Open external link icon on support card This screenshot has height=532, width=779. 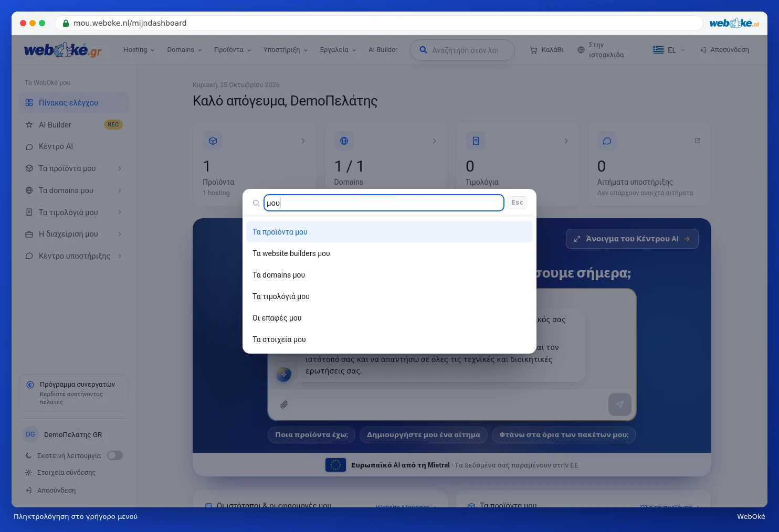698,141
